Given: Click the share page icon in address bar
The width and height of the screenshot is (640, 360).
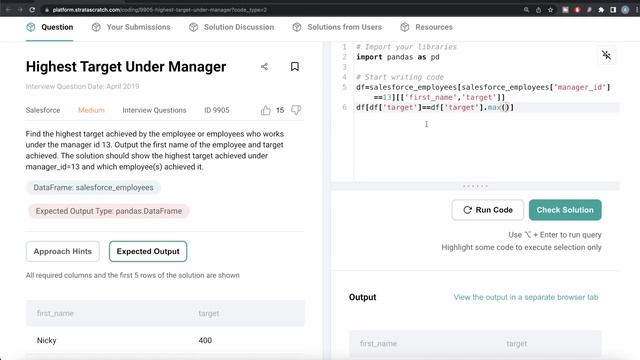Looking at the screenshot, I should 538,10.
